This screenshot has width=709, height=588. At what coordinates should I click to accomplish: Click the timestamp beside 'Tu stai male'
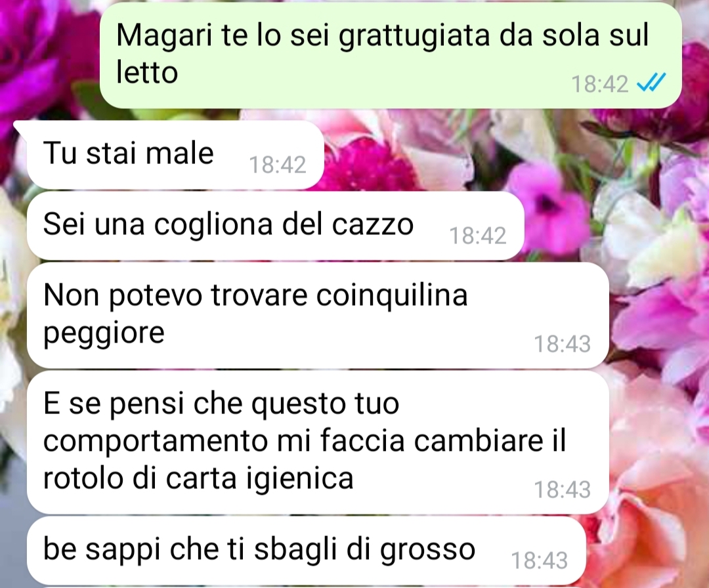(278, 165)
